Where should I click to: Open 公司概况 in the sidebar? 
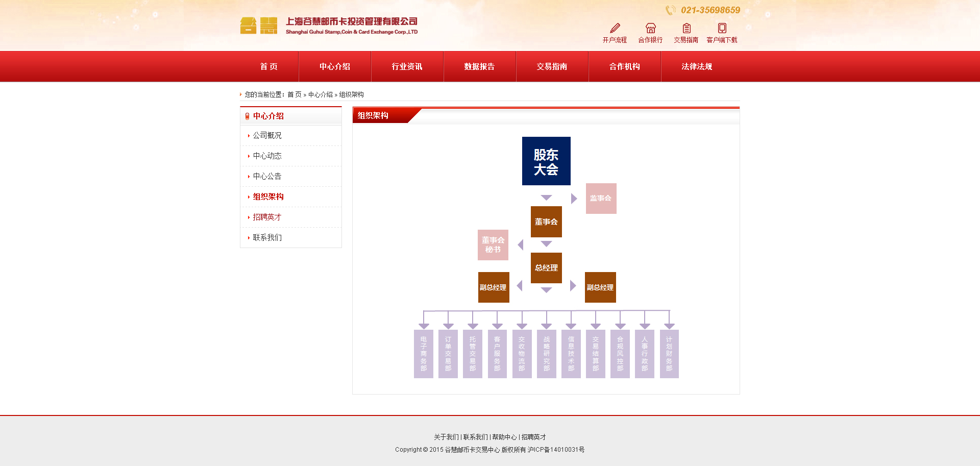click(267, 135)
